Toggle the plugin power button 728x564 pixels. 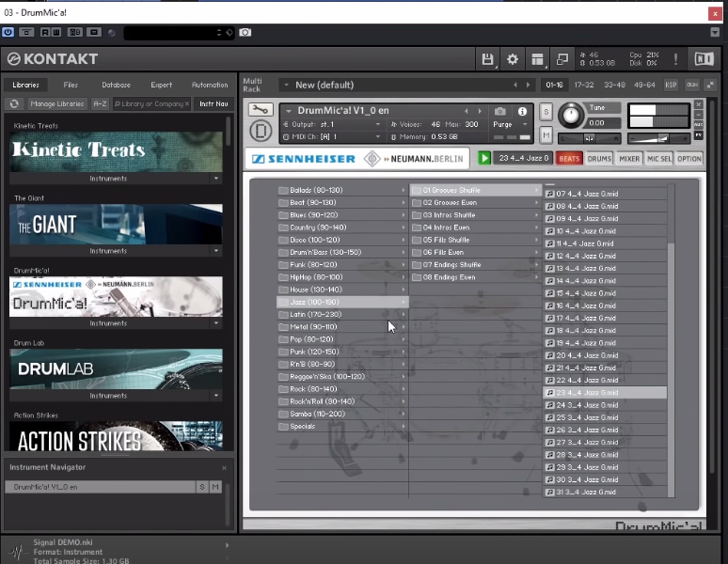pyautogui.click(x=8, y=32)
